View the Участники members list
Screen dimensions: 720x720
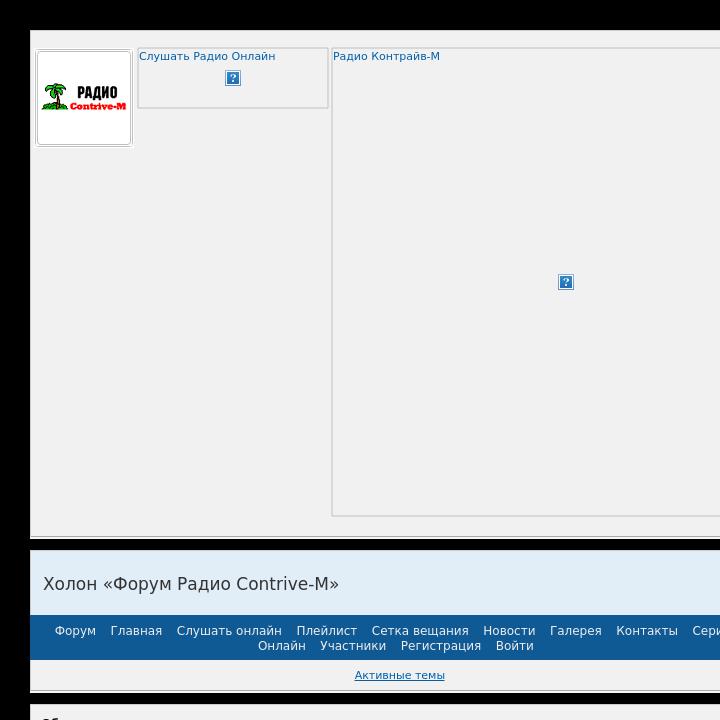click(353, 646)
